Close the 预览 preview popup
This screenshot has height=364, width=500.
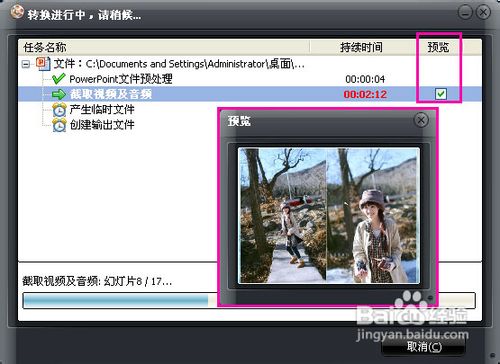point(421,120)
